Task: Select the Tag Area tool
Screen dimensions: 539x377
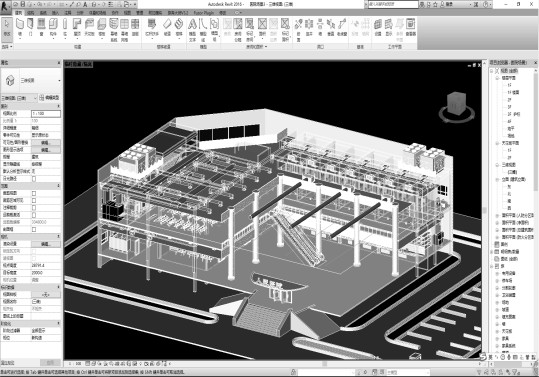Action: pyautogui.click(x=285, y=30)
